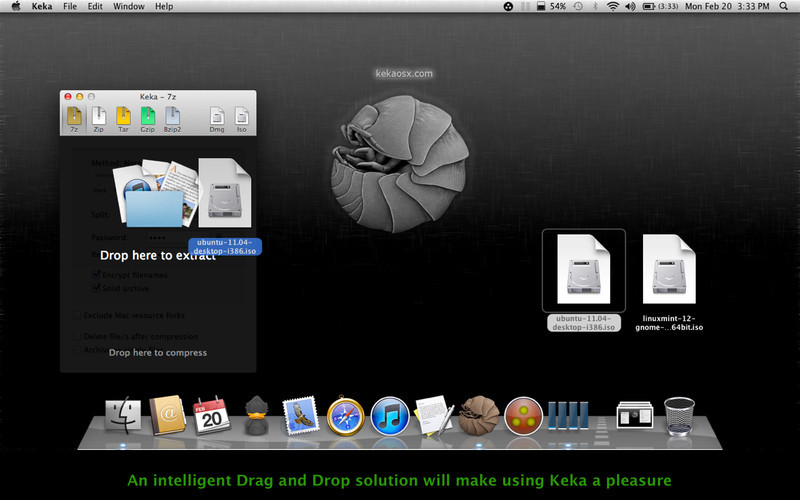Viewport: 800px width, 500px height.
Task: Select the linuxmint-12 ISO file on desktop
Action: pos(669,268)
